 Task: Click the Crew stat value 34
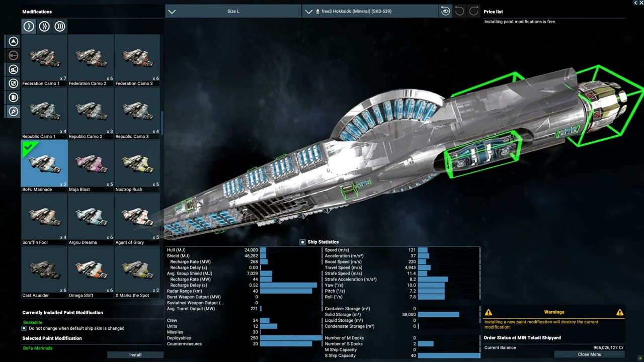tap(256, 320)
